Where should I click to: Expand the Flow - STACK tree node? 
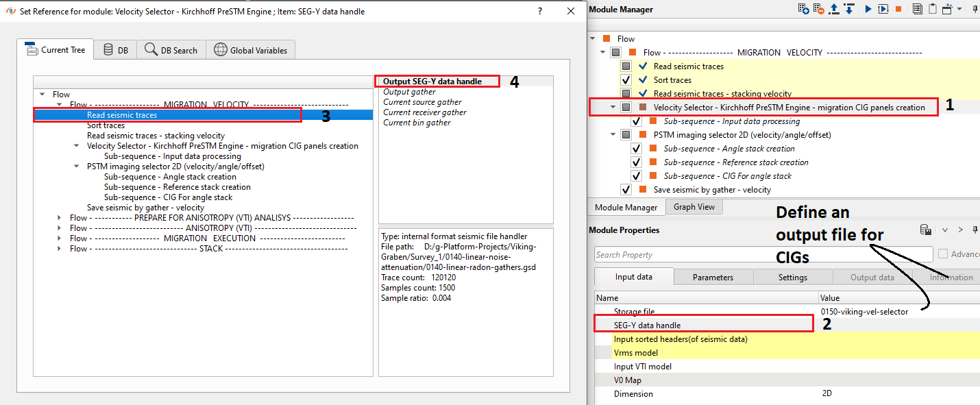[x=60, y=249]
